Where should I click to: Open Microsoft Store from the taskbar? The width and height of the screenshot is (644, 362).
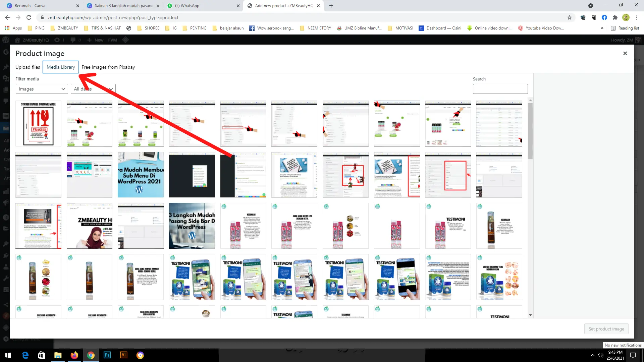click(41, 355)
